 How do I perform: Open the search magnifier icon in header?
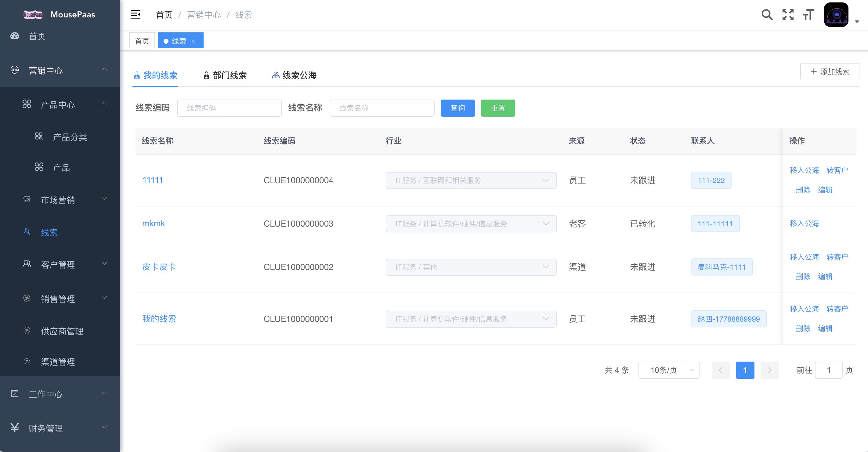767,14
